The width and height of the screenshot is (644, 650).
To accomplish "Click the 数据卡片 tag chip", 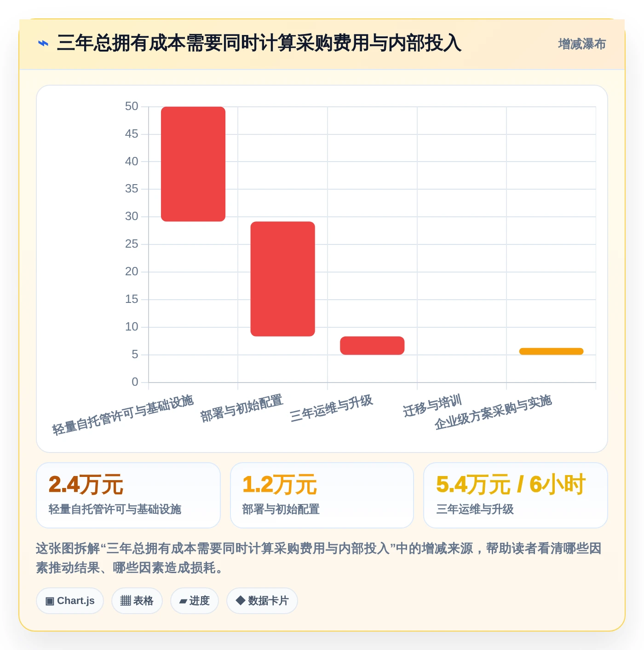I will click(262, 601).
